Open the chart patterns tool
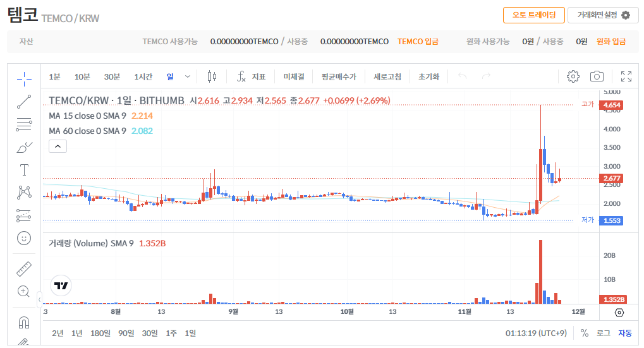Viewport: 644px width, 348px height. click(24, 193)
